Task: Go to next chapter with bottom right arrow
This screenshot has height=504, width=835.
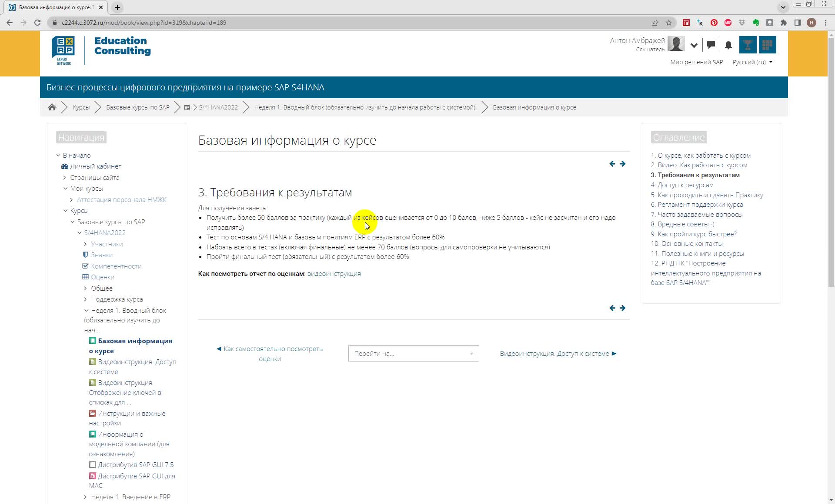Action: (622, 308)
